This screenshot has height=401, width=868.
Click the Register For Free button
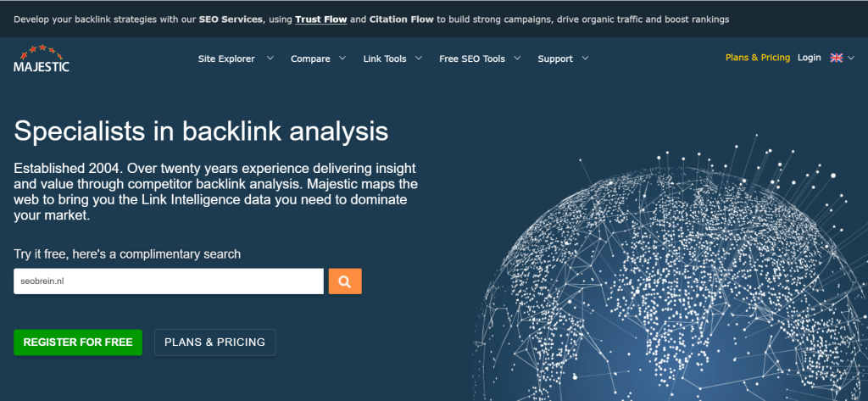[x=78, y=343]
